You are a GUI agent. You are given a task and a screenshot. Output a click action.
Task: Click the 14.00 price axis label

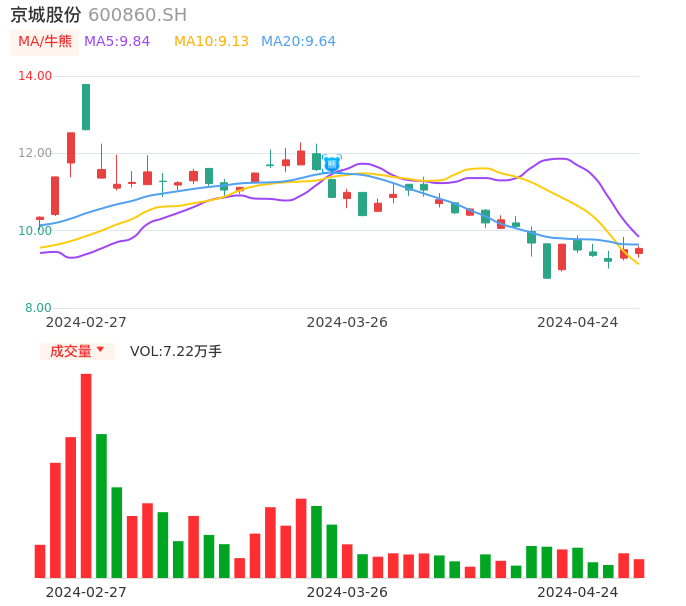[x=36, y=76]
